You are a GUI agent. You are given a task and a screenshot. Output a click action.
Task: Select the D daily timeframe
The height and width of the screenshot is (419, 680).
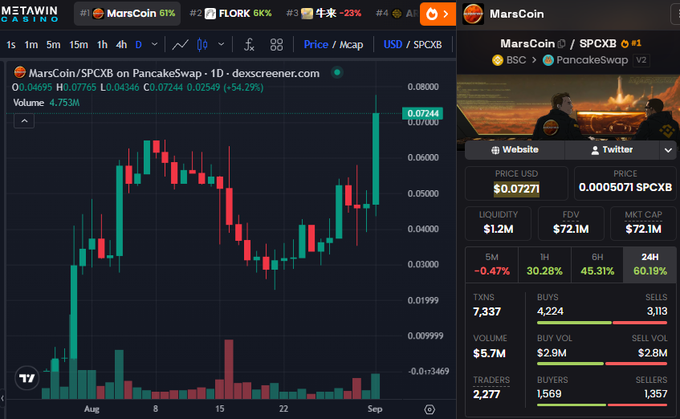click(139, 45)
